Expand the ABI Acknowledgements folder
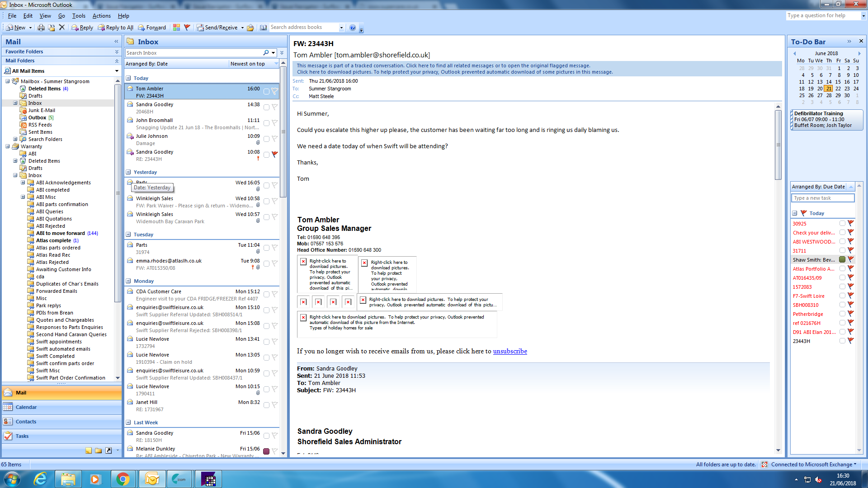Screen dimensions: 868x488 [23, 183]
